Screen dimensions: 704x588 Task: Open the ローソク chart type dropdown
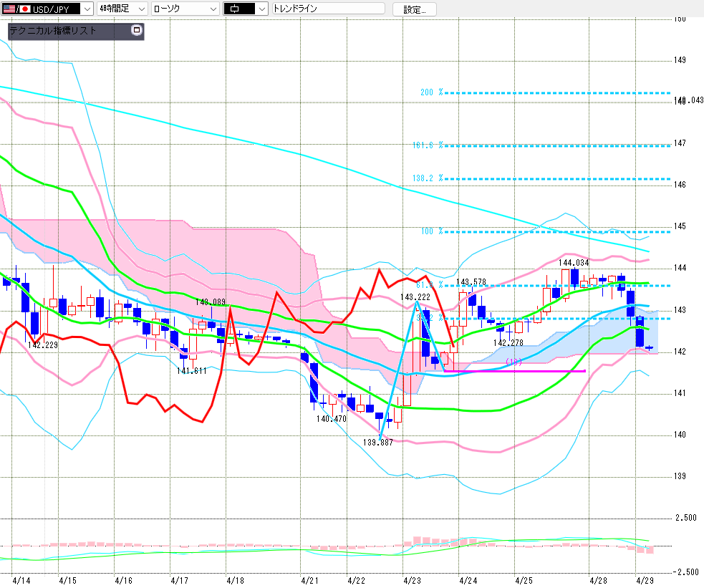[185, 9]
